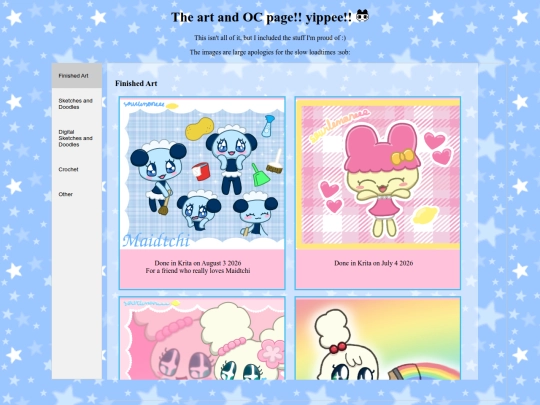Select the Other tab
Viewport: 540px width, 405px height.
pos(77,194)
